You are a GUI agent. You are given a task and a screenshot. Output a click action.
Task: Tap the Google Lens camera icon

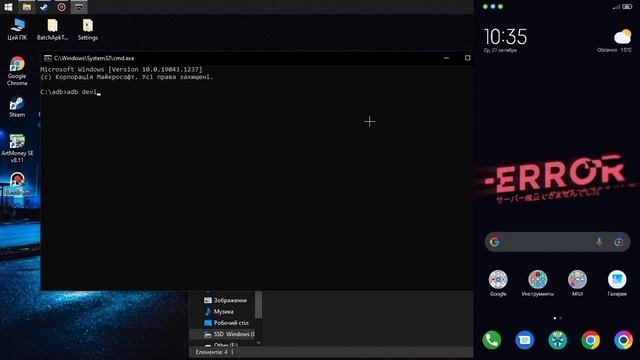coord(618,242)
